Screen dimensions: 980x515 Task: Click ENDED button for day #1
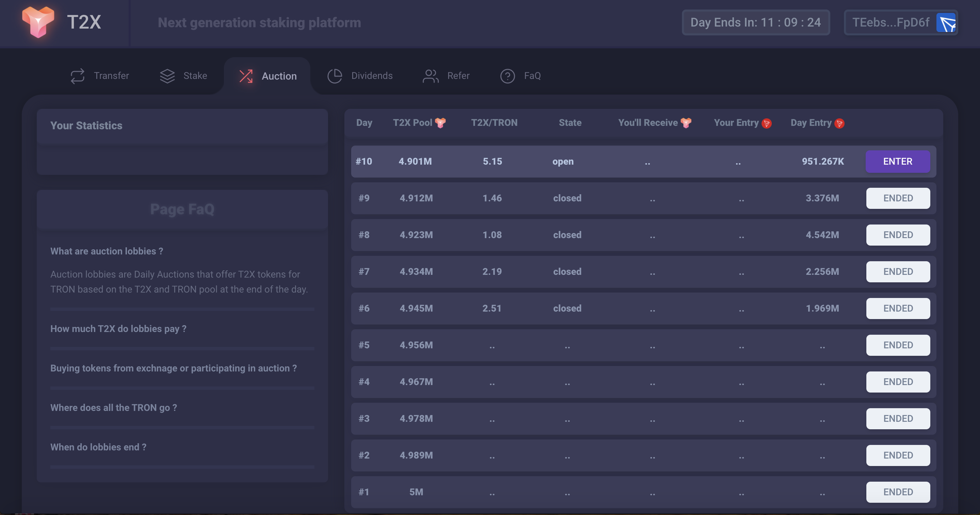coord(898,492)
